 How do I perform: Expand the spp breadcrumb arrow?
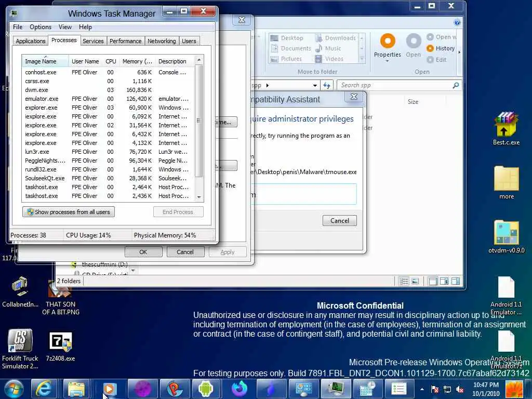[x=268, y=86]
